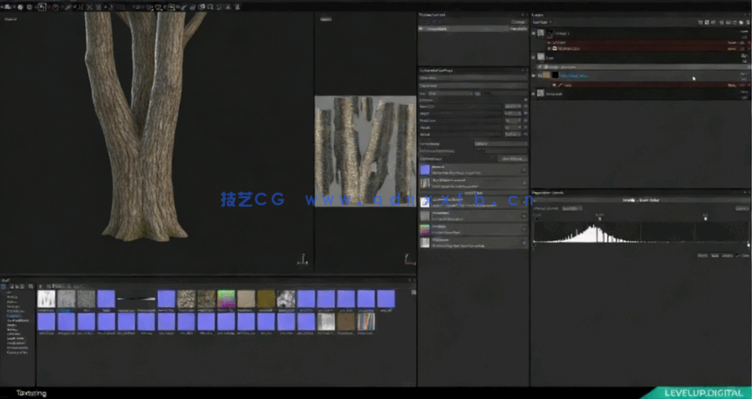Open the Normal mixing dropdown
752x399 pixels.
[x=501, y=144]
